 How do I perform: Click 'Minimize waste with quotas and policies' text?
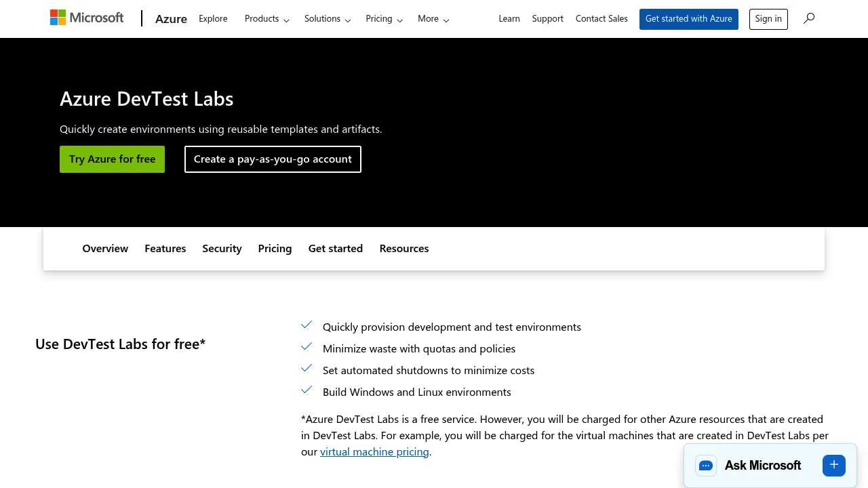[x=419, y=349]
